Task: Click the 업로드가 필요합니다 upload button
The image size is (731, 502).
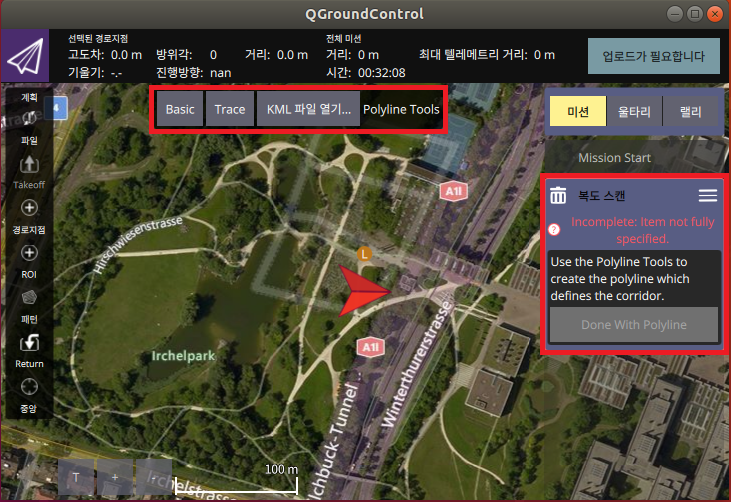Action: 654,56
